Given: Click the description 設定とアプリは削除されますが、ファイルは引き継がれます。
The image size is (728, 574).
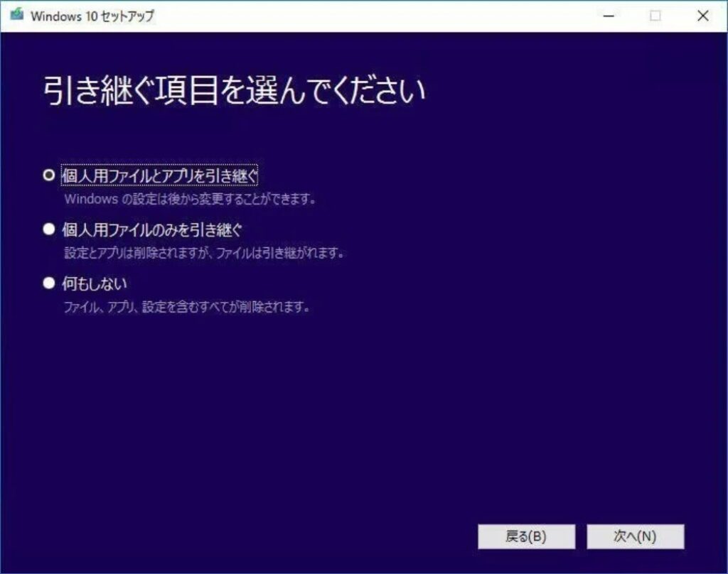Looking at the screenshot, I should coord(204,254).
